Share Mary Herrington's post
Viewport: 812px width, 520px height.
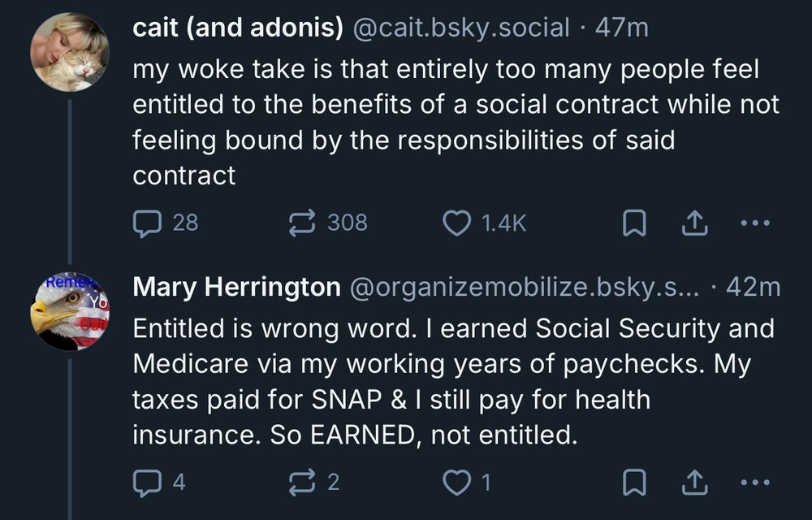[696, 483]
